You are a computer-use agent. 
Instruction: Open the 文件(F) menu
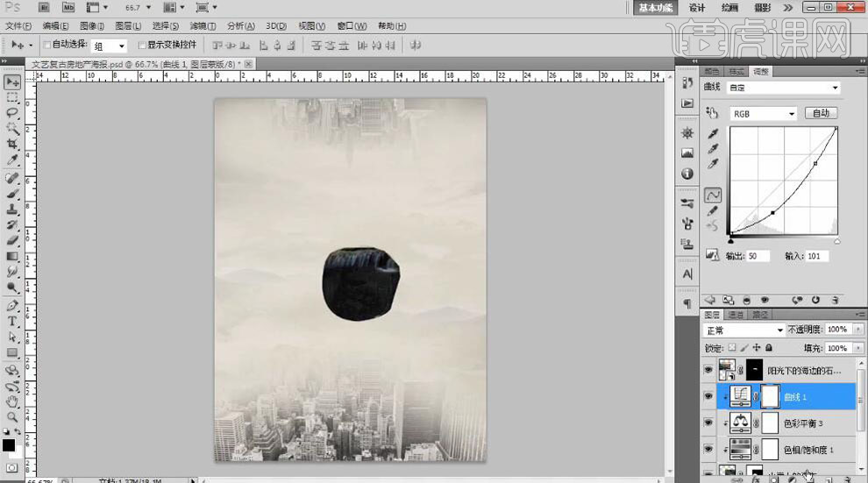(x=18, y=26)
